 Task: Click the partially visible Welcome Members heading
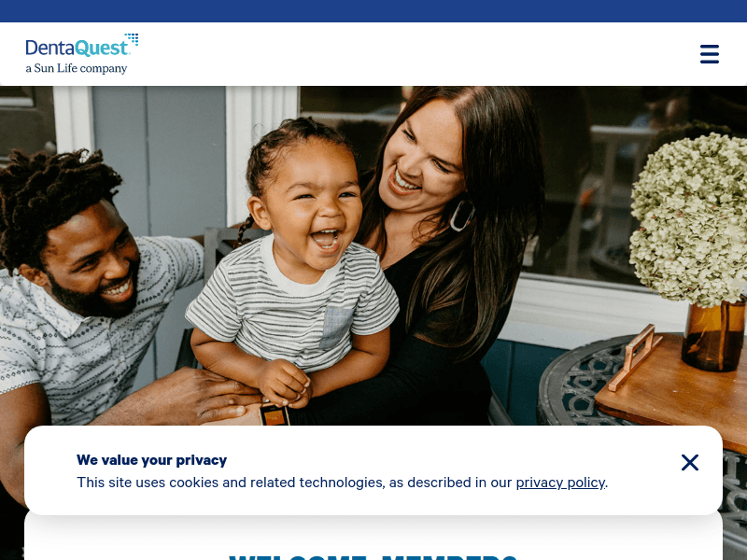(x=373, y=556)
